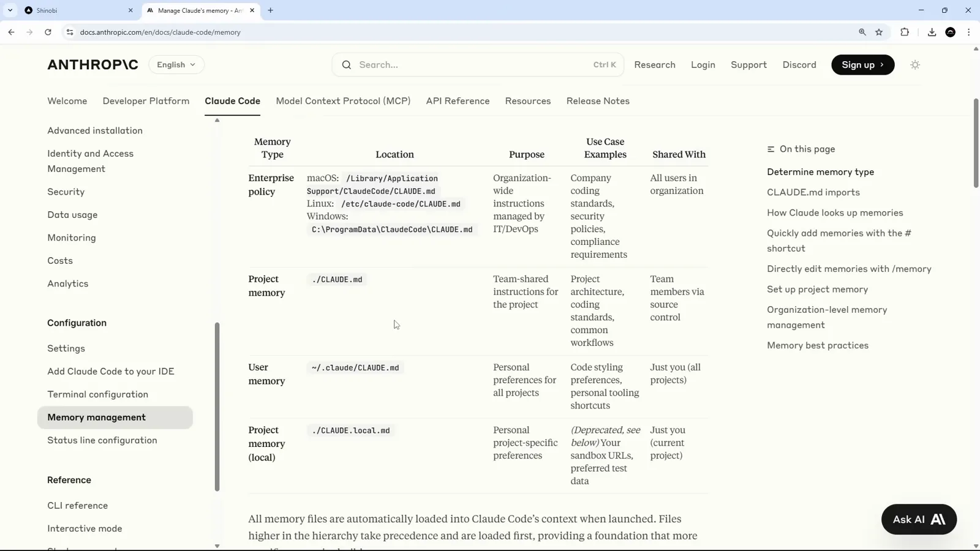Screen dimensions: 980x551
Task: Open the Costs sidebar page
Action: (x=60, y=260)
